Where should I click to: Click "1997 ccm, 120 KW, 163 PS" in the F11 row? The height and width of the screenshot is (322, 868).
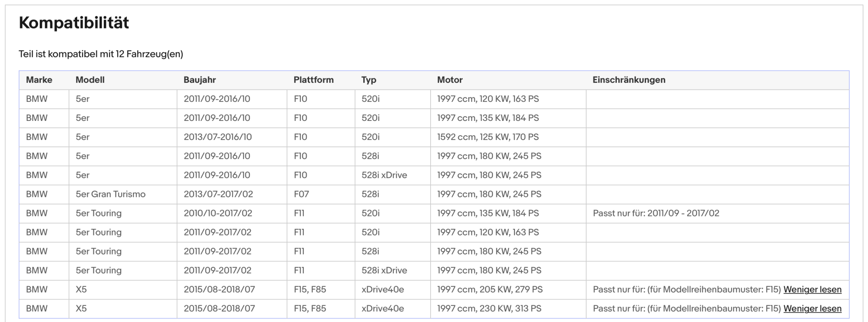[488, 232]
